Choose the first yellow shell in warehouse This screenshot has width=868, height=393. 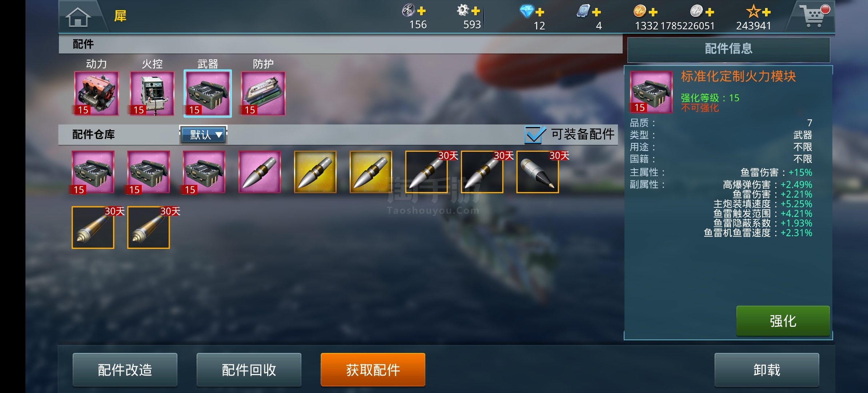[315, 172]
